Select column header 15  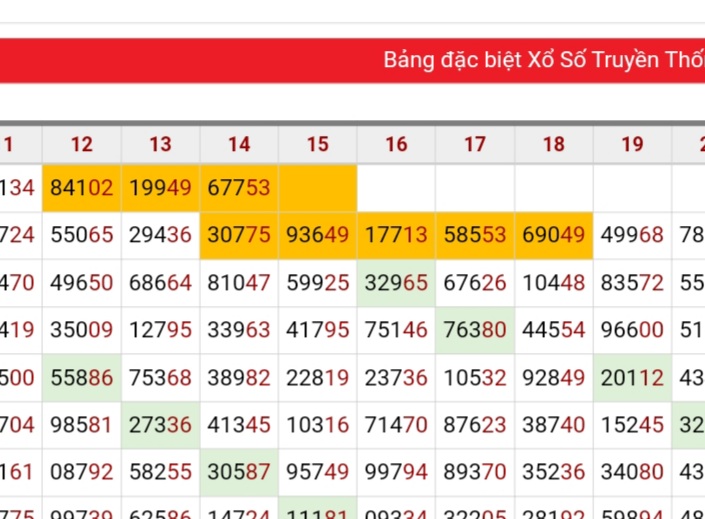pyautogui.click(x=318, y=145)
